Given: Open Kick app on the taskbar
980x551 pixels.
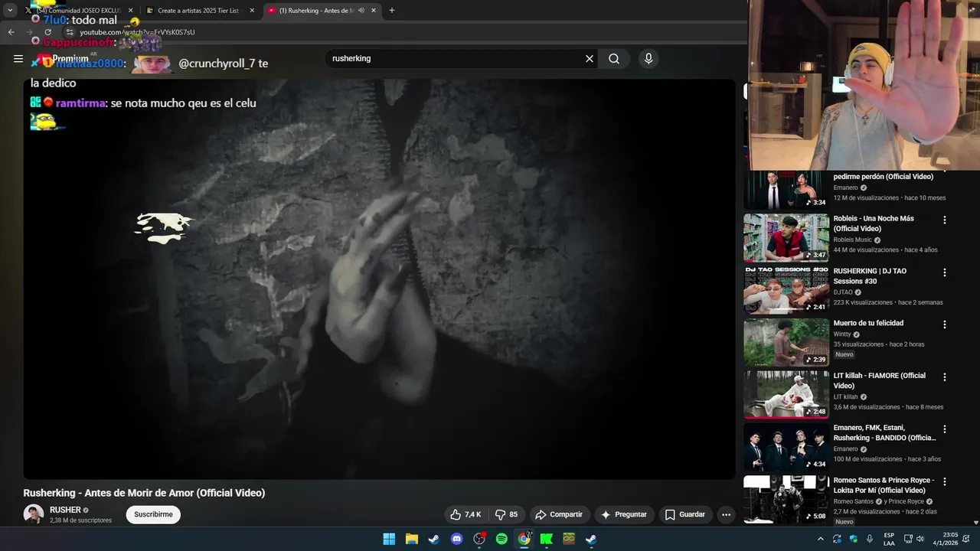Looking at the screenshot, I should click(547, 539).
